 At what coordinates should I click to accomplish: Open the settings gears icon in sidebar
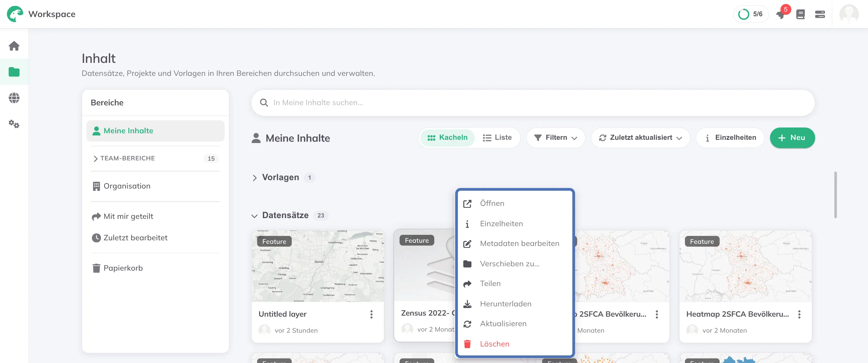(x=14, y=124)
